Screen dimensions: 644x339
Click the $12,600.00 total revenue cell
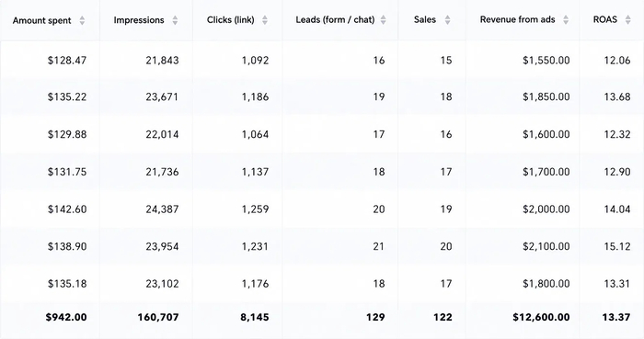(x=541, y=317)
